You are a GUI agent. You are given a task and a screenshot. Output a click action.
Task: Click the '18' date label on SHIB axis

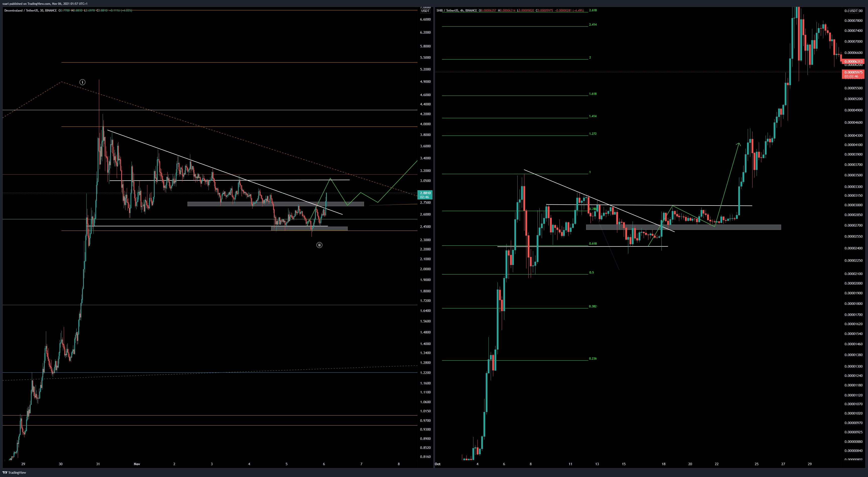[x=663, y=464]
